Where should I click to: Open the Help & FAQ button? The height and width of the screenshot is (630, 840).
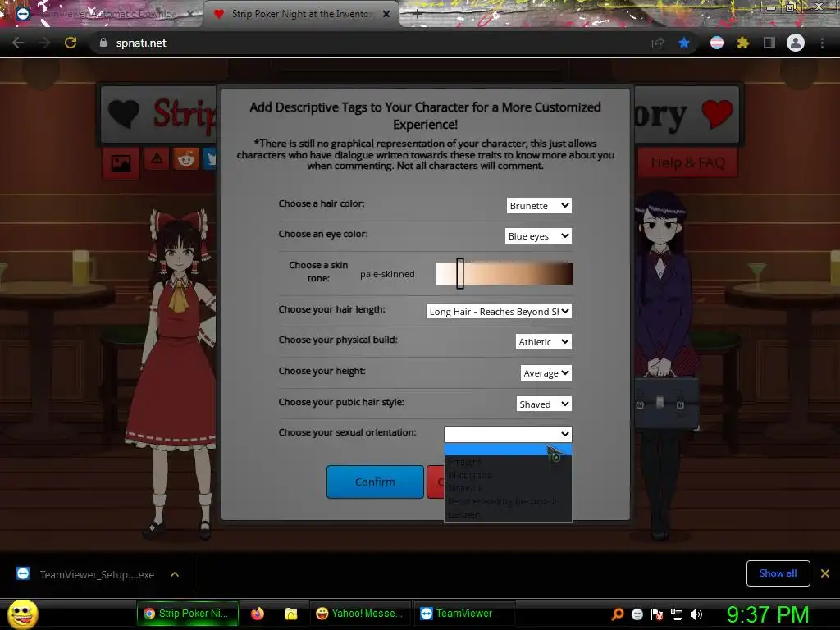pos(688,162)
